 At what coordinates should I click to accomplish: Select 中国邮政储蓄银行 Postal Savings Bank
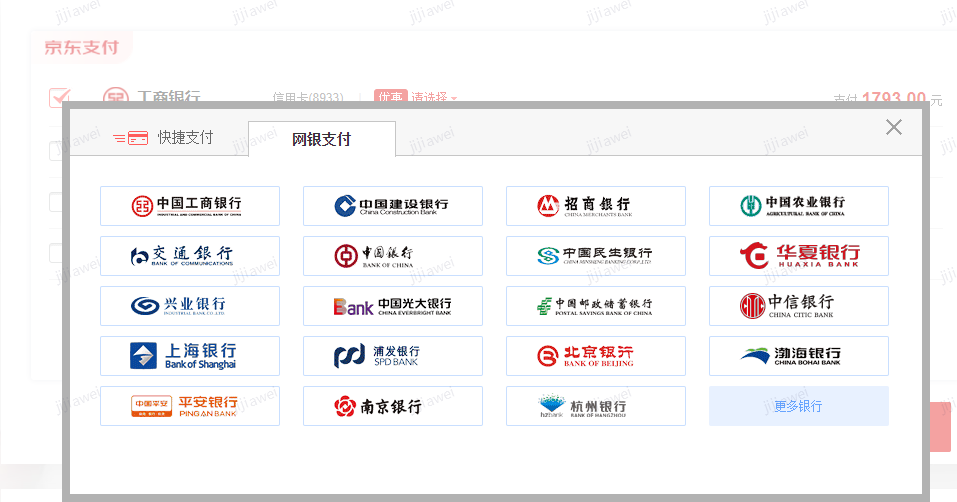(596, 306)
